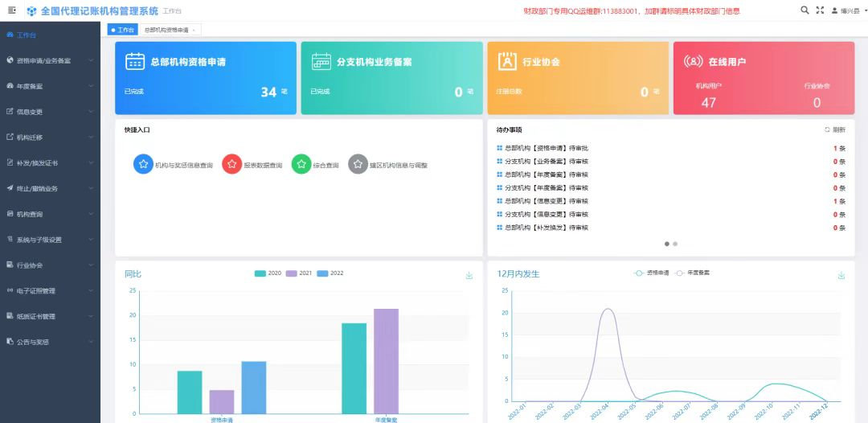Click the calendar icon on 分支机构业务备案 card
Image resolution: width=868 pixels, height=423 pixels.
321,61
